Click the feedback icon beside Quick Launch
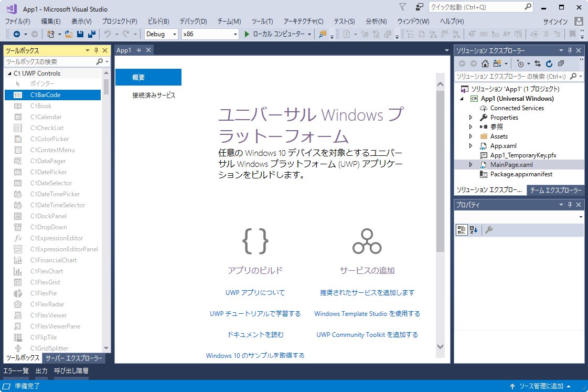Image resolution: width=588 pixels, height=392 pixels. click(x=419, y=7)
